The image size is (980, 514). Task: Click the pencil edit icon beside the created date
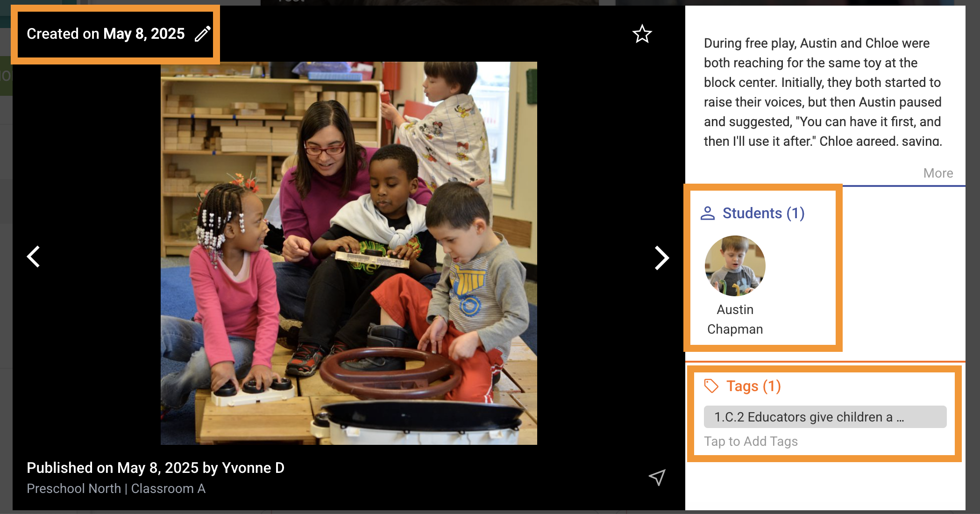click(203, 34)
